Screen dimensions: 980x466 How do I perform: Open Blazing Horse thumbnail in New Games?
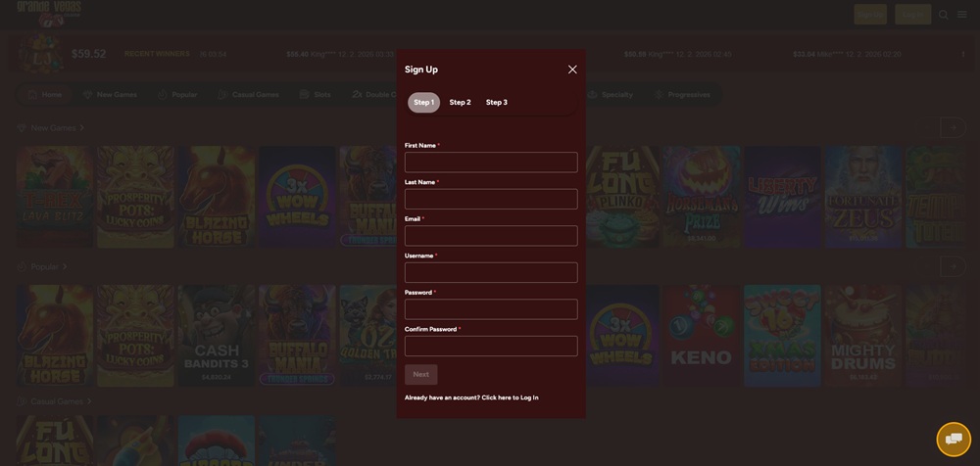[x=217, y=198]
